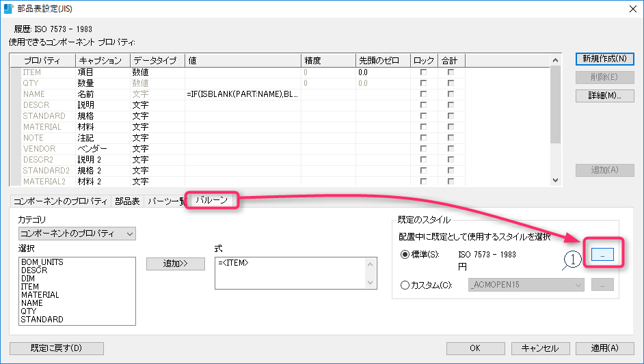The image size is (644, 364).
Task: Click OK button
Action: [475, 348]
